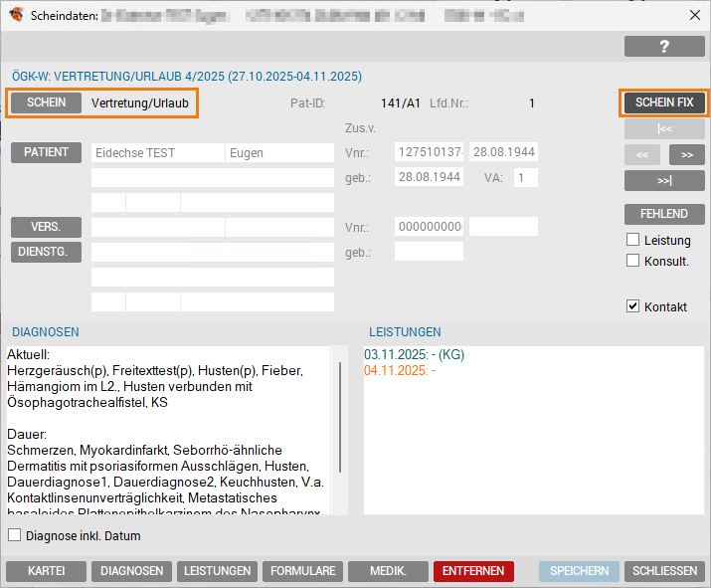Click the patient last name field
This screenshot has width=711, height=588.
(x=157, y=153)
